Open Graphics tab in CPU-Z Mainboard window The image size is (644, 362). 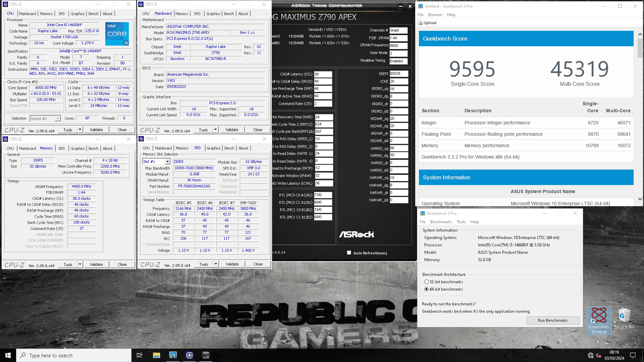(213, 14)
